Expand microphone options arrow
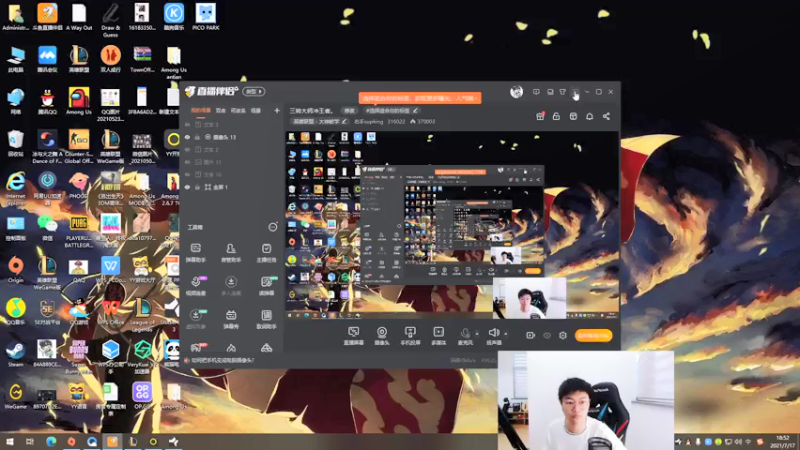Viewport: 800px width, 450px height. point(477,334)
